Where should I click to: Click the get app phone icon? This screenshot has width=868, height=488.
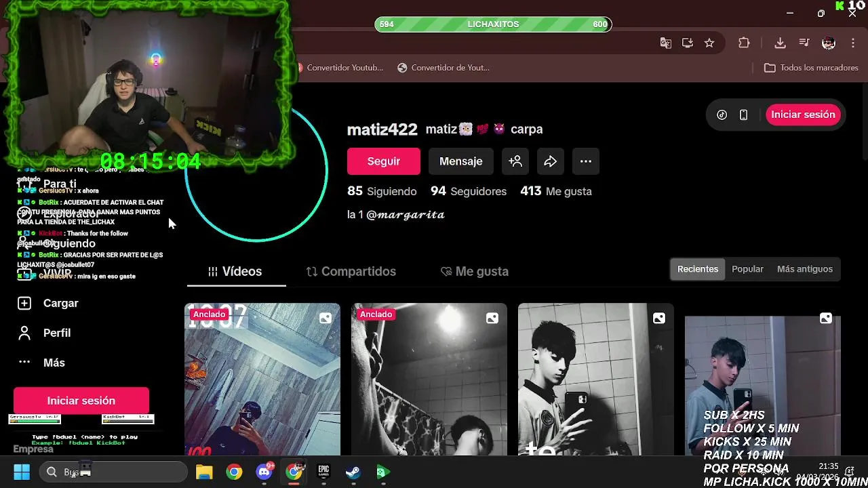coord(743,115)
